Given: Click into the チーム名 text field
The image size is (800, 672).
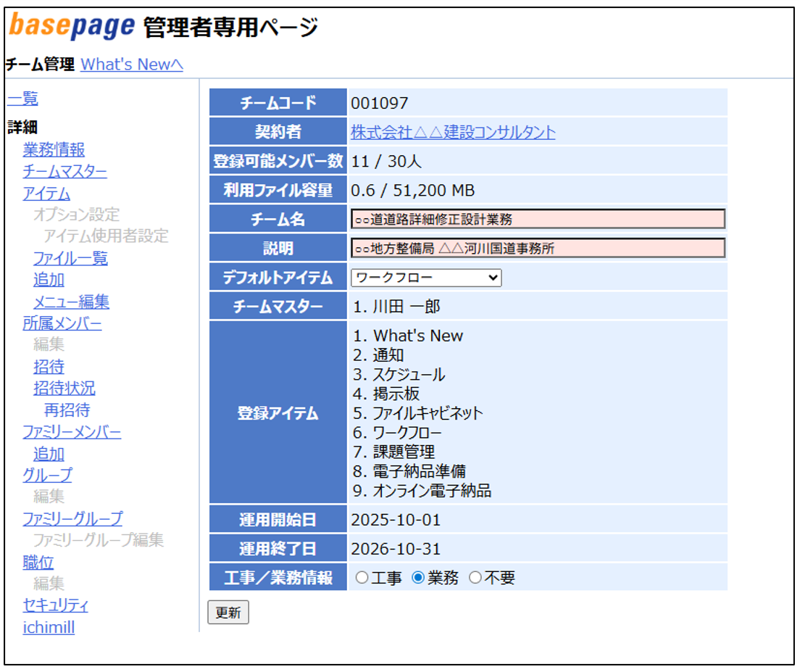Looking at the screenshot, I should point(537,220).
